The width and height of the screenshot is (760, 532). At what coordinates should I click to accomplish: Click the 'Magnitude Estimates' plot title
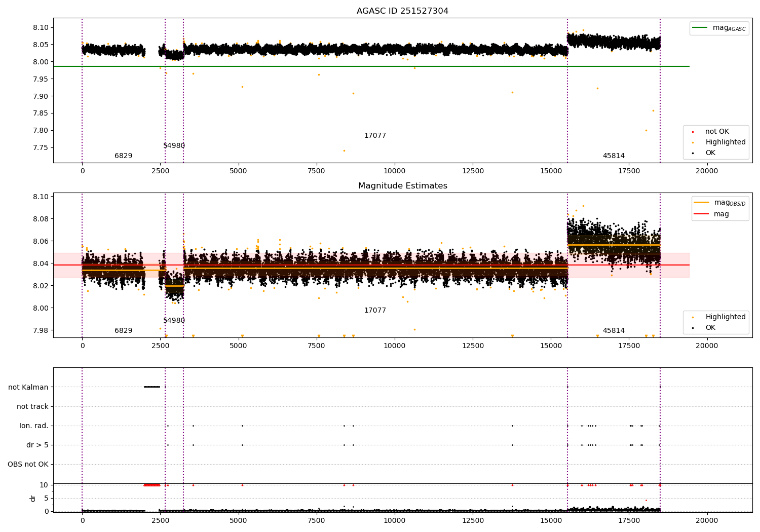(402, 186)
